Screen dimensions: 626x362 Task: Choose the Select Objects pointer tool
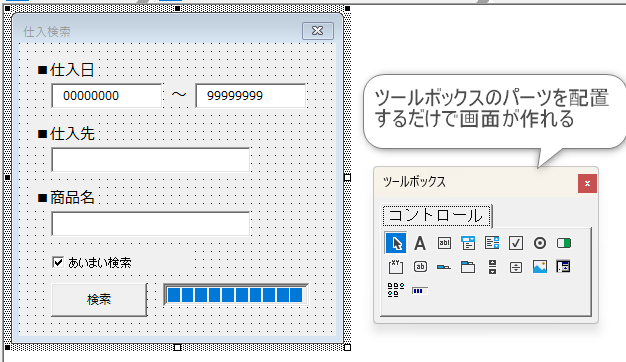coord(396,243)
